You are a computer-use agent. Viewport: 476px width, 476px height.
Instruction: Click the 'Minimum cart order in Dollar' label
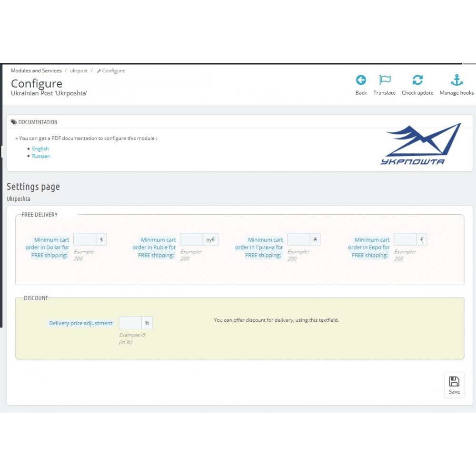(48, 248)
